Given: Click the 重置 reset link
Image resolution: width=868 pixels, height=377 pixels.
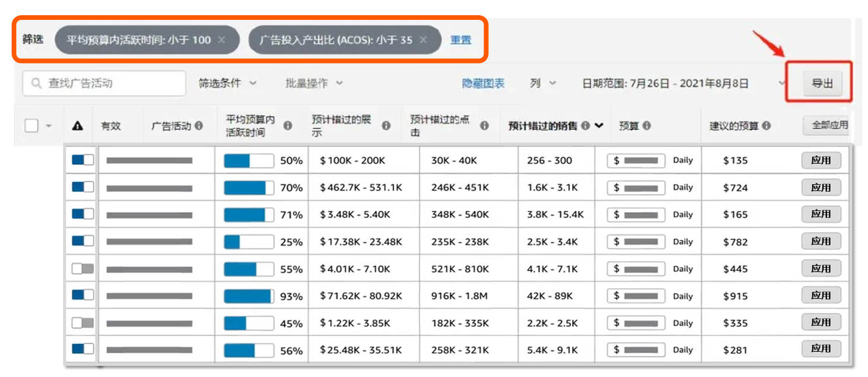Looking at the screenshot, I should tap(461, 40).
